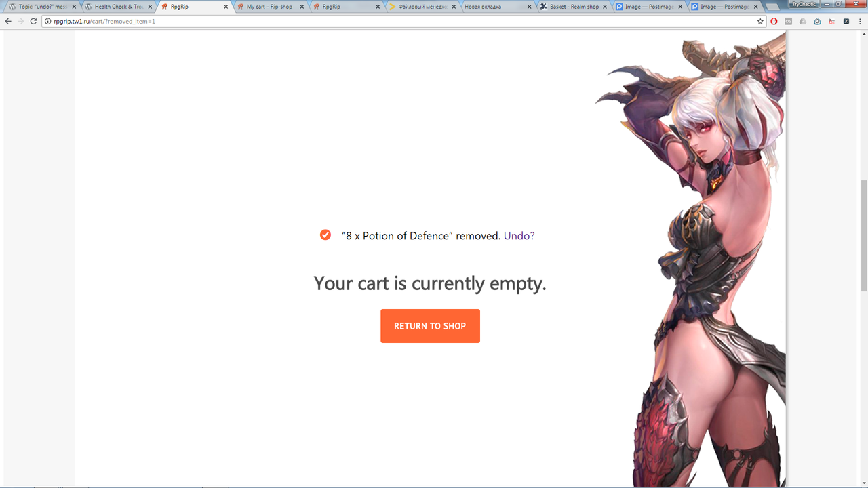Close the "Файловый менеджер" tab
This screenshot has width=868, height=488.
tap(454, 7)
